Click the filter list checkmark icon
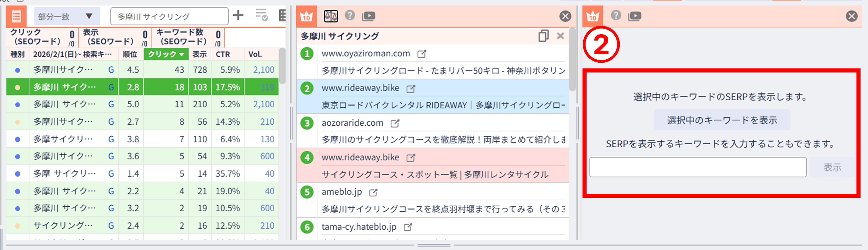868x250 pixels. pyautogui.click(x=261, y=15)
